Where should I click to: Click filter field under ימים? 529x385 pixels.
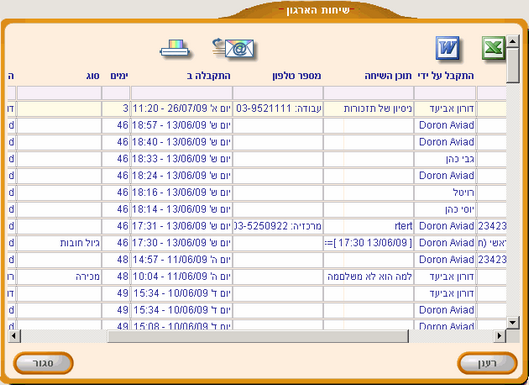click(x=116, y=93)
